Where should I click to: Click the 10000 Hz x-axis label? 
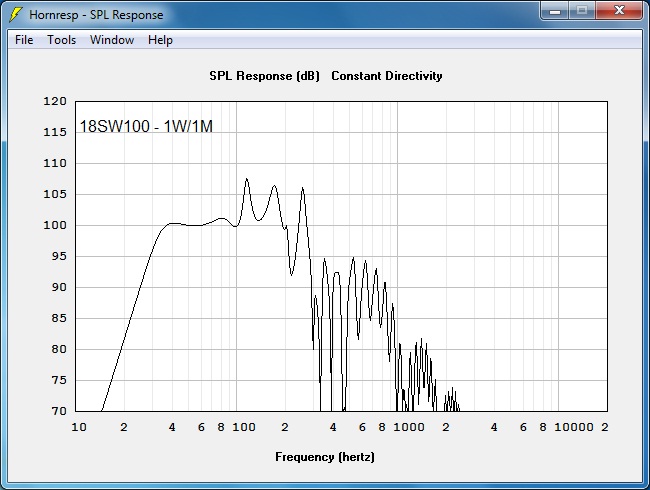(x=574, y=427)
